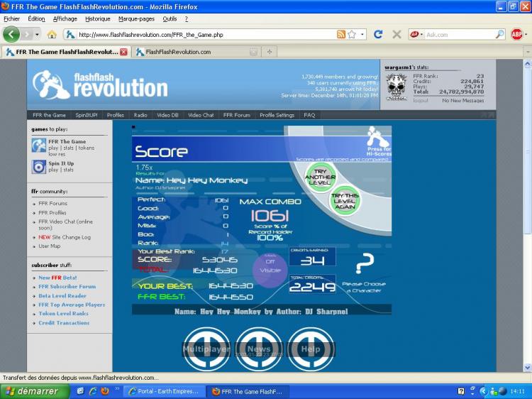This screenshot has height=399, width=532.
Task: Click the Firefox back arrow button
Action: coord(11,34)
